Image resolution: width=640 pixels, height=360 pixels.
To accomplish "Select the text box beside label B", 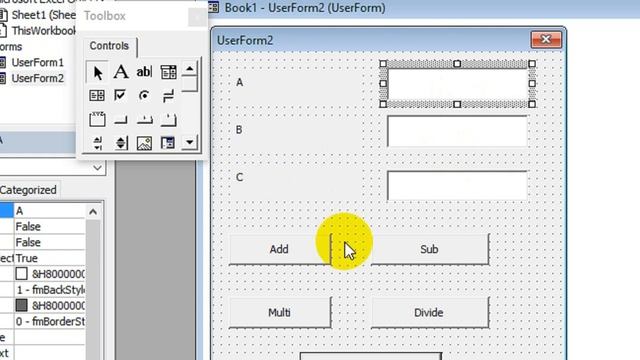I will [457, 131].
